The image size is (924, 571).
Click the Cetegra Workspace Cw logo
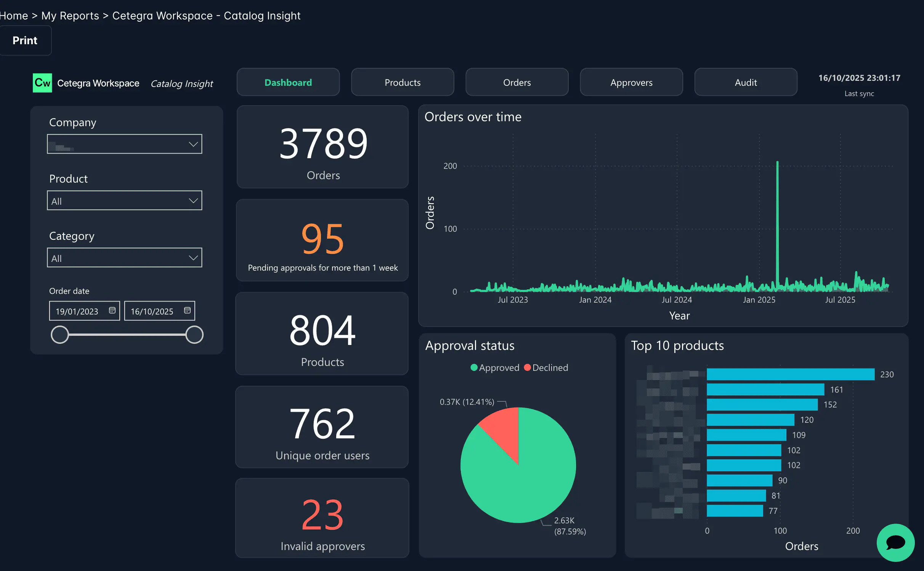pyautogui.click(x=42, y=83)
